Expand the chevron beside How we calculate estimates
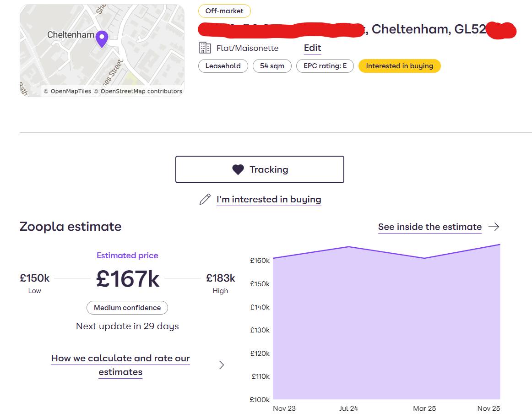Screen dimensions: 532x419 pos(222,365)
